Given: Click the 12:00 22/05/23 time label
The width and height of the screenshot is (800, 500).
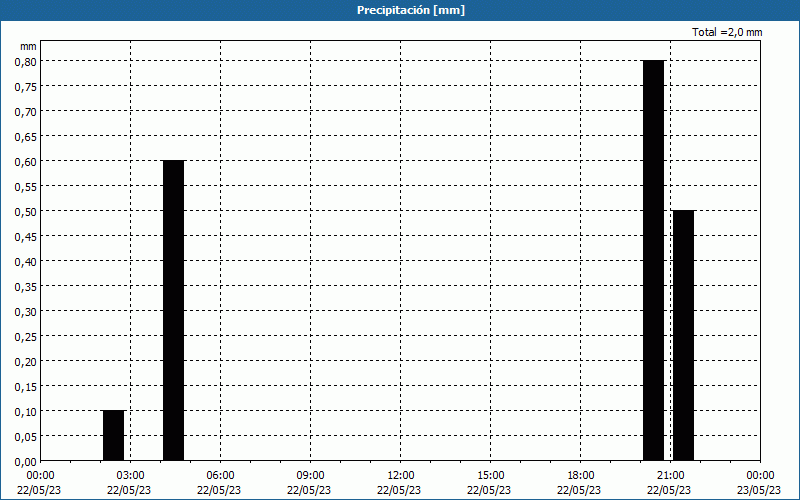Looking at the screenshot, I should pos(399,483).
